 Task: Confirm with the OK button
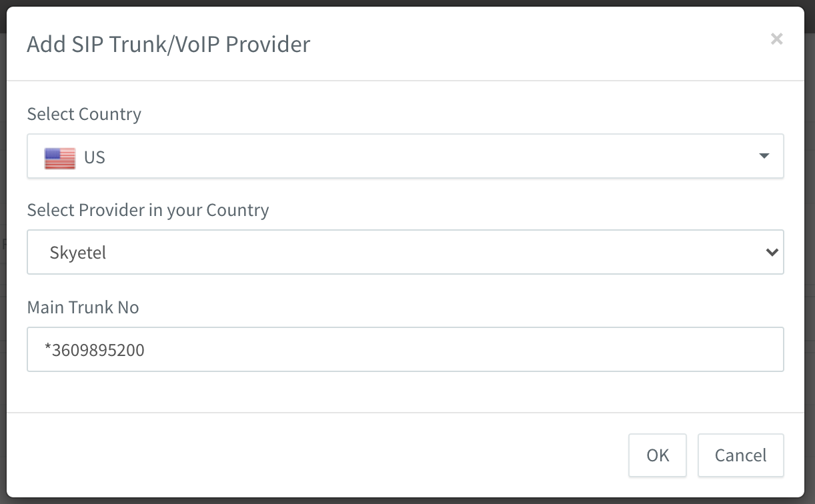coord(658,455)
